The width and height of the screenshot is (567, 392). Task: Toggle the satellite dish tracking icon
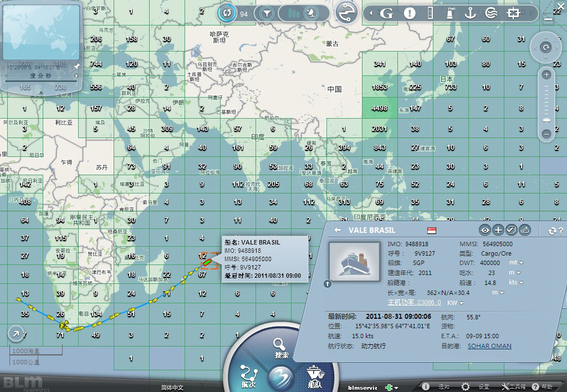click(311, 14)
